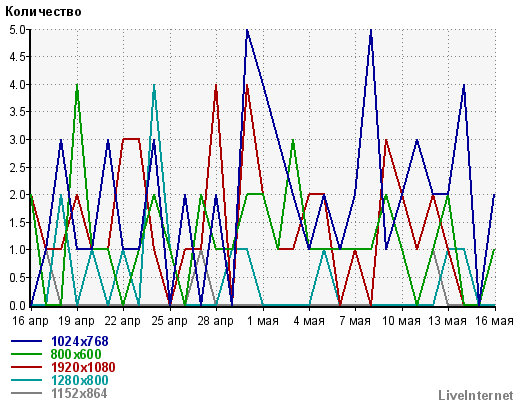Viewport: 520px width, 405px height.
Task: Click the 4.0 y-axis value
Action: (17, 85)
